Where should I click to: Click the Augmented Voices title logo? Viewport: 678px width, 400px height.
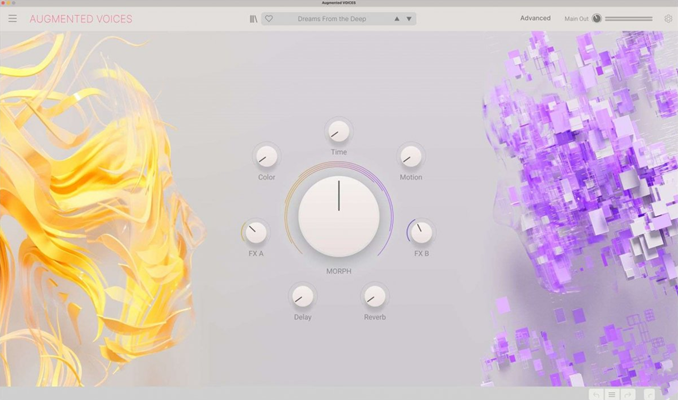pyautogui.click(x=81, y=19)
